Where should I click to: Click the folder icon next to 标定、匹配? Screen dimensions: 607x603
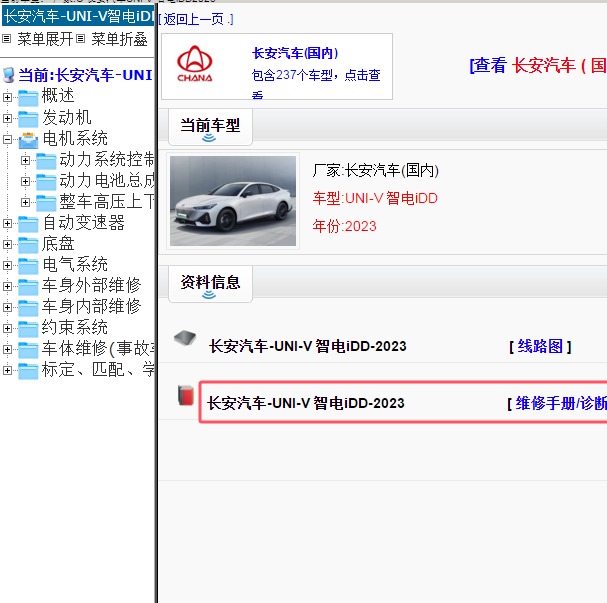(x=28, y=370)
